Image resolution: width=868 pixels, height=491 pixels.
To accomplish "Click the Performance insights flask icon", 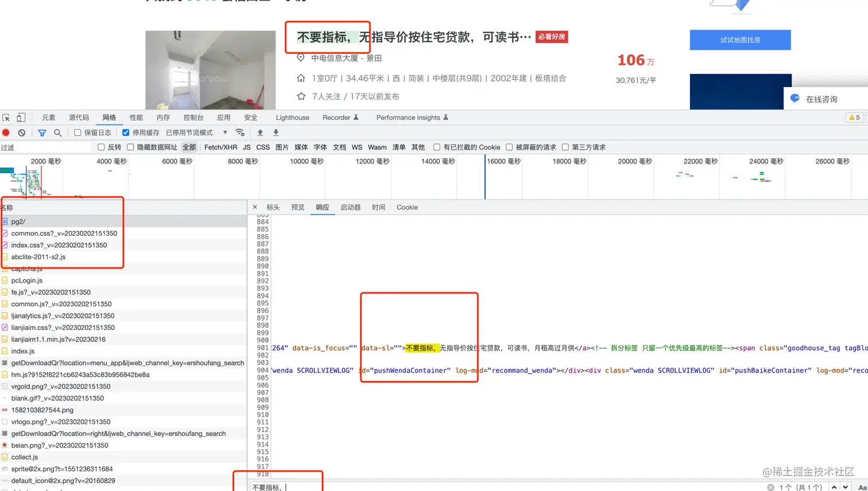I will pyautogui.click(x=445, y=118).
